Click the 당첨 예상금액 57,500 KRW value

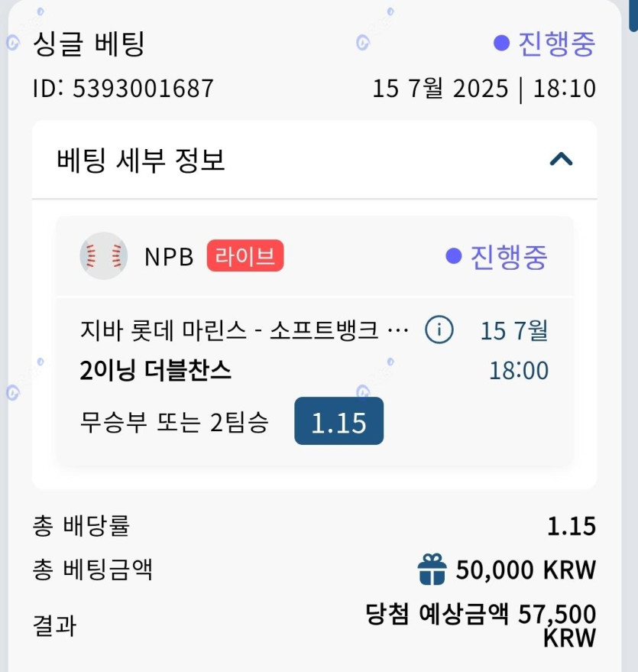tap(481, 625)
